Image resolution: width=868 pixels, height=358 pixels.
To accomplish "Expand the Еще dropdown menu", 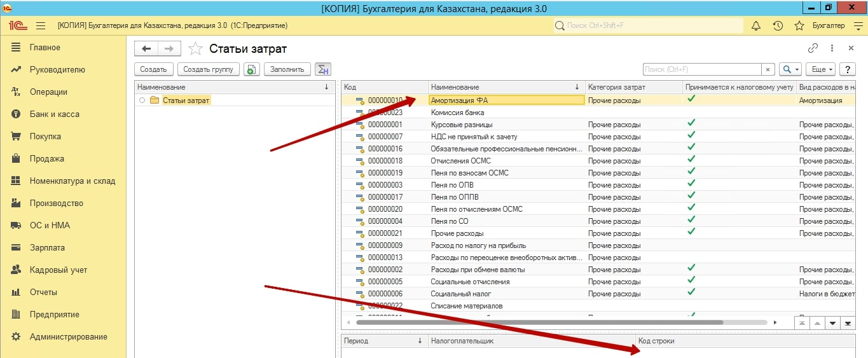I will pos(820,69).
